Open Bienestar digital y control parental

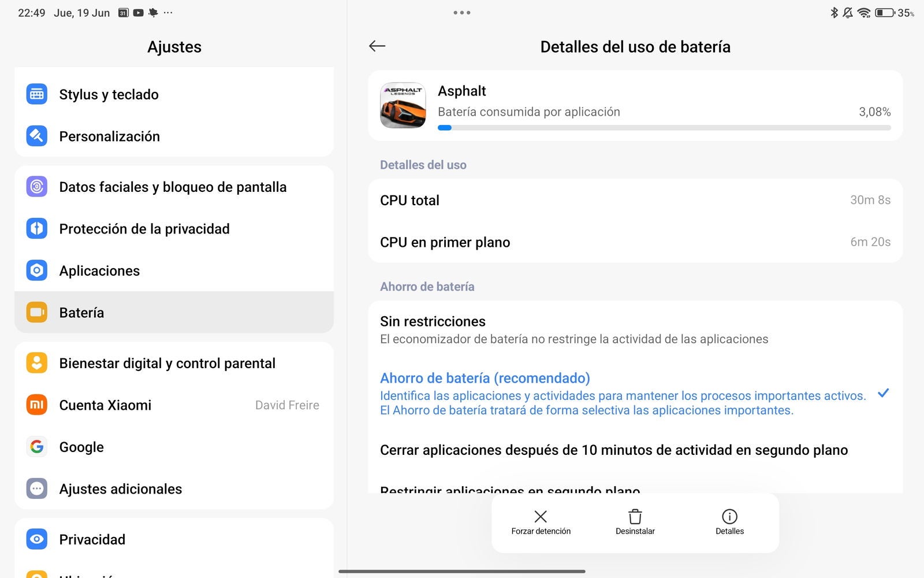174,363
